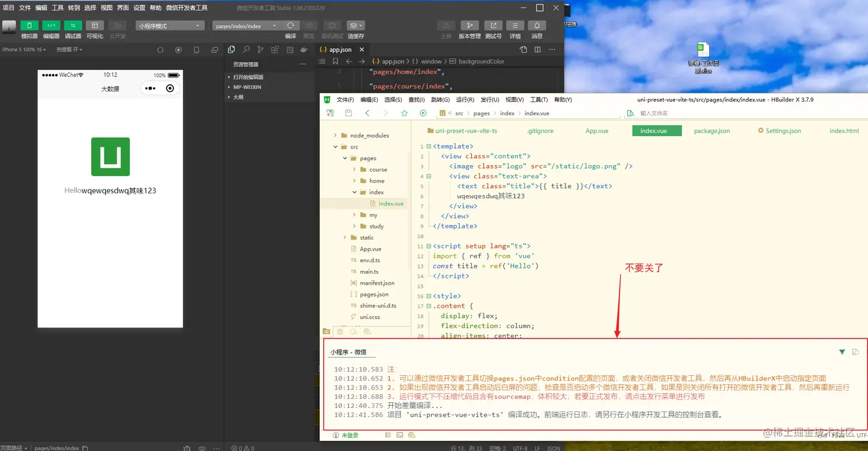Toggle the Visualization (可视化) button
The width and height of the screenshot is (868, 451).
coord(95,26)
